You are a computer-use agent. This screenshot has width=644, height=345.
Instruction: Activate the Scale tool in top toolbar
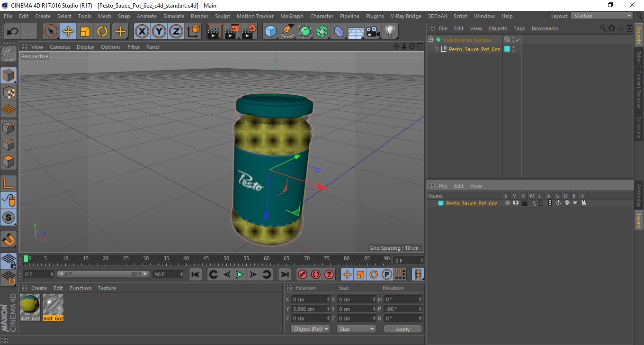[x=85, y=32]
